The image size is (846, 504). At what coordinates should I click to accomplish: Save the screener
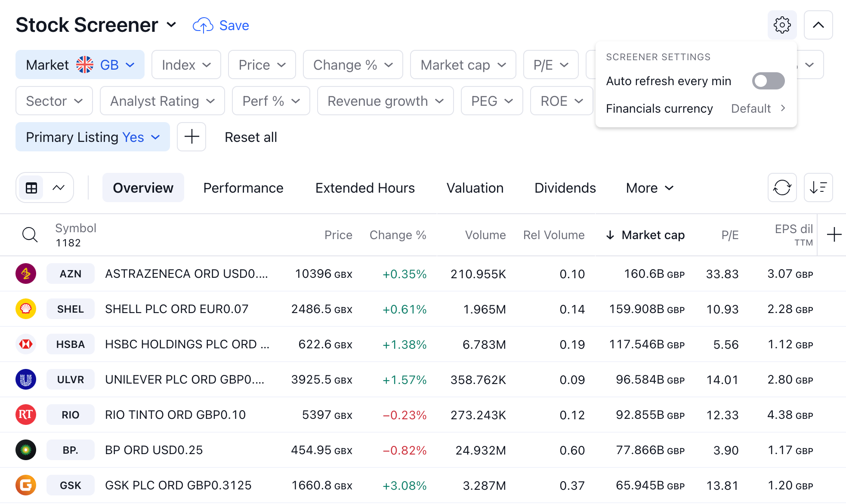[221, 25]
